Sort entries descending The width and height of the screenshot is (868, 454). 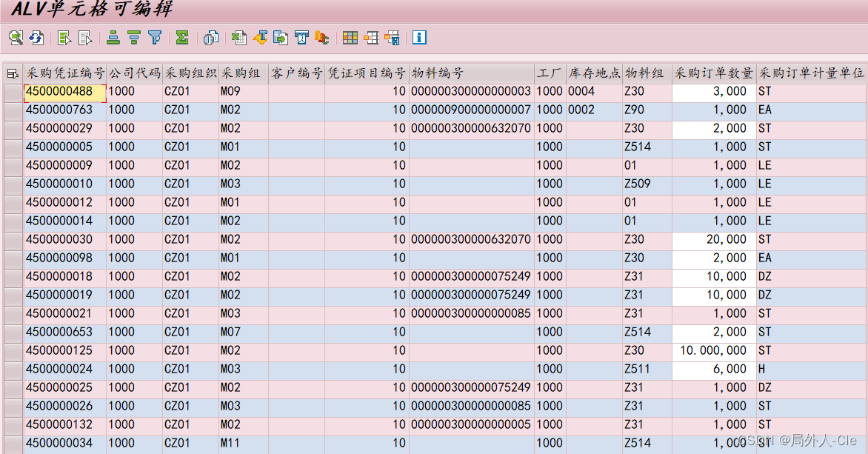coord(133,38)
